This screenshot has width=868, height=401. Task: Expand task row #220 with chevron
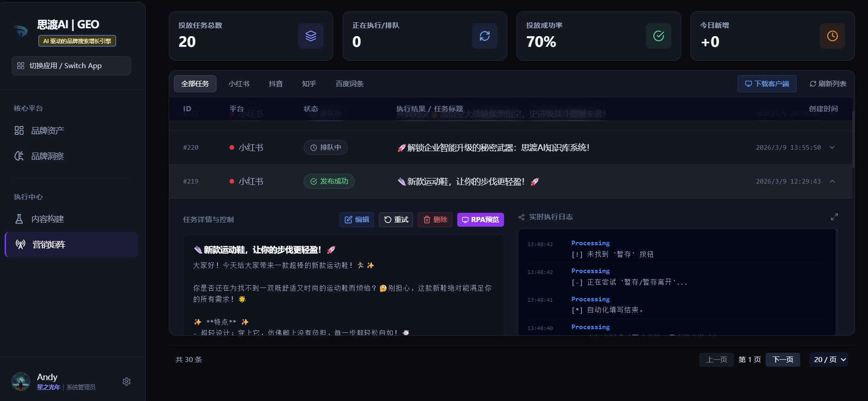pyautogui.click(x=832, y=147)
